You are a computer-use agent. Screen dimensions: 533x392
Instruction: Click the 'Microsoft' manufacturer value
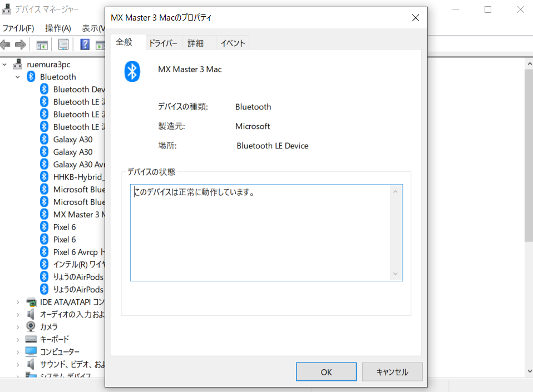253,126
